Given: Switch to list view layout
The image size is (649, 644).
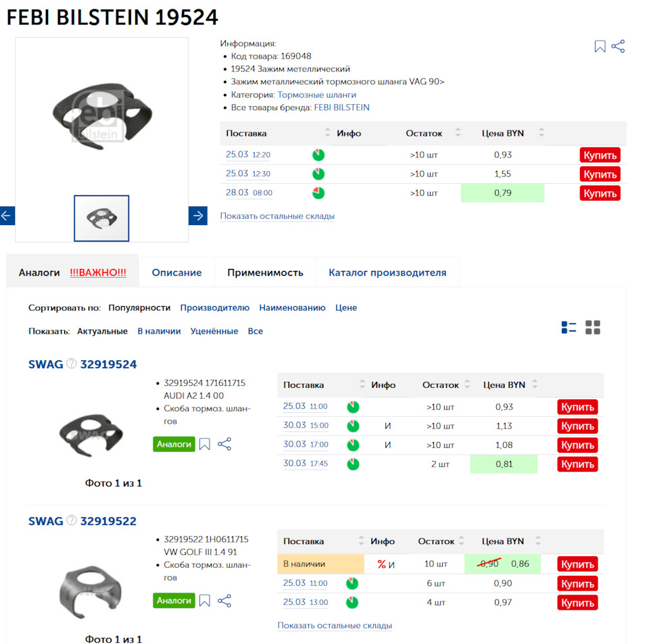Looking at the screenshot, I should click(569, 328).
